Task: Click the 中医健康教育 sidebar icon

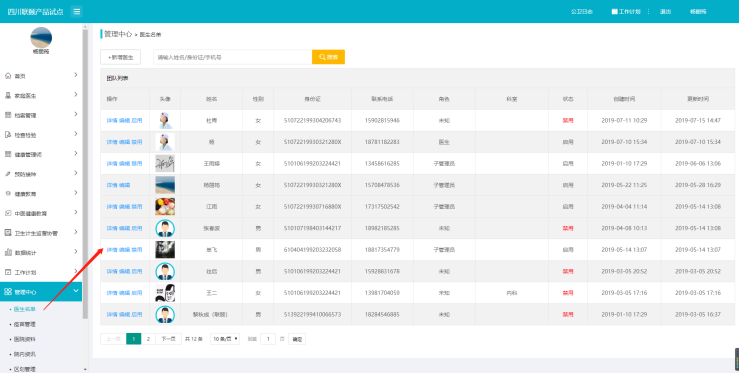Action: point(8,213)
